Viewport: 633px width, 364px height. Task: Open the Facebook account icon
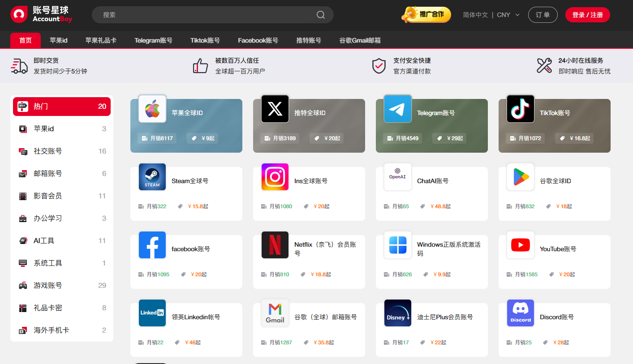click(x=152, y=245)
